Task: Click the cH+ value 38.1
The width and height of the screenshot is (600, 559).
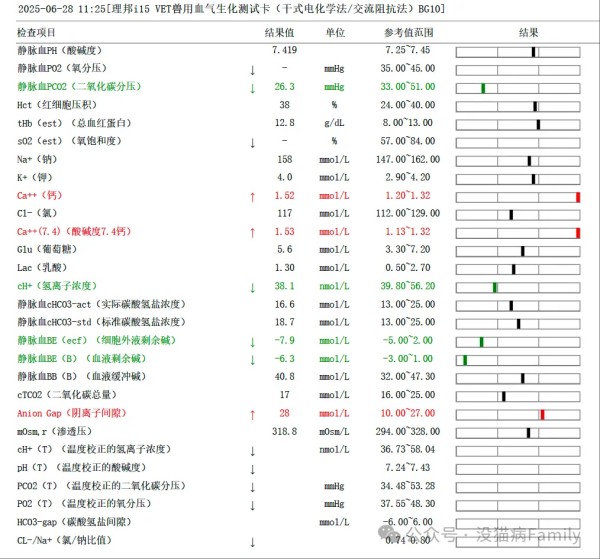Action: 284,286
